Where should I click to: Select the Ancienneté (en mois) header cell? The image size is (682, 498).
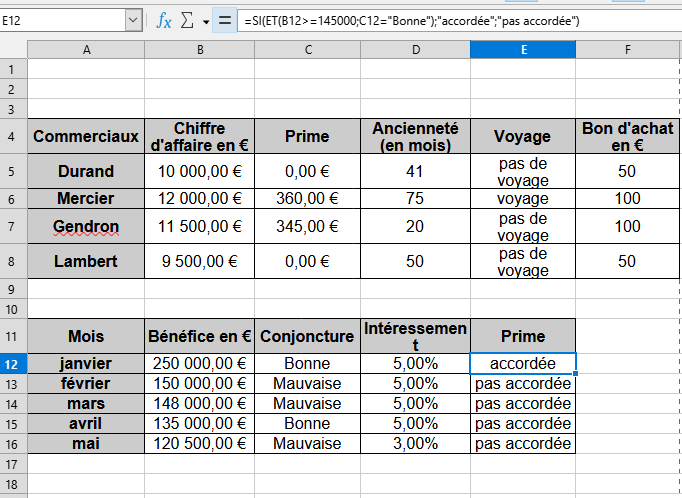pyautogui.click(x=414, y=137)
